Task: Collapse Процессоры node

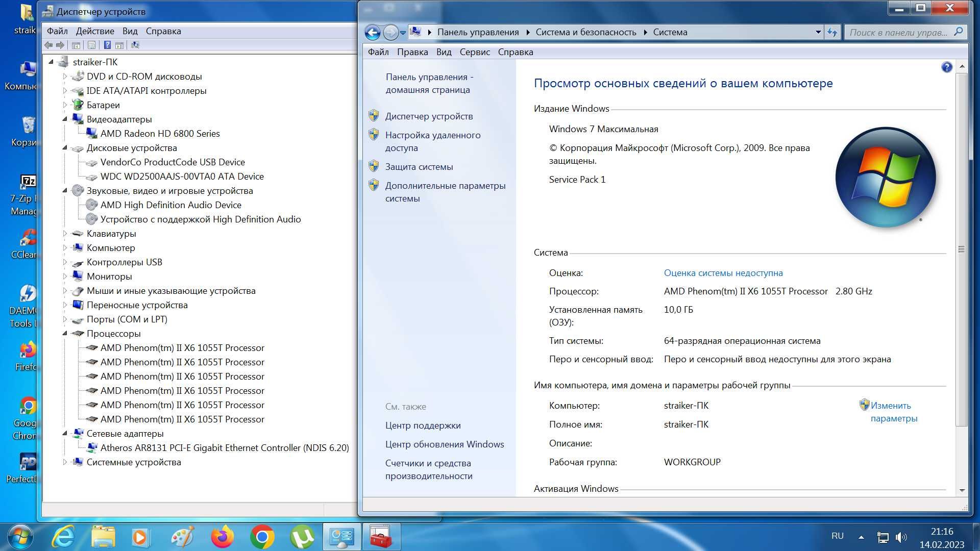Action: click(65, 334)
